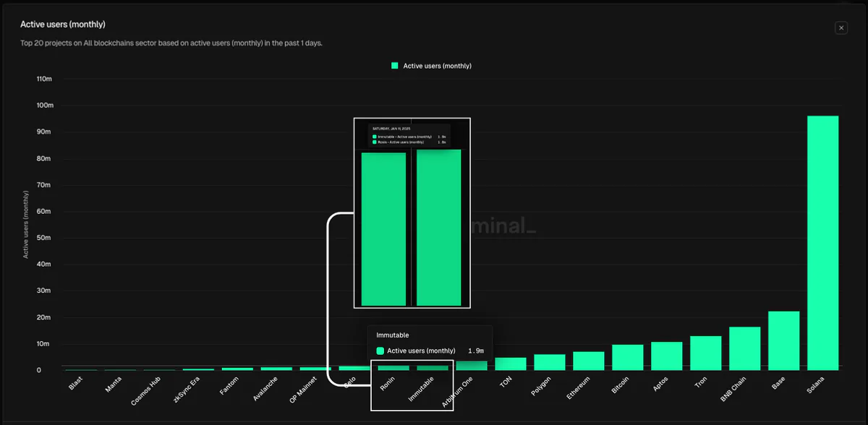
Task: Toggle the Active users (monthly) legend entry
Action: pyautogui.click(x=431, y=66)
